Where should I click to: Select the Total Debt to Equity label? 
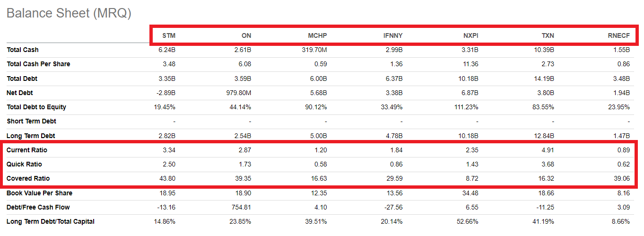tap(36, 107)
